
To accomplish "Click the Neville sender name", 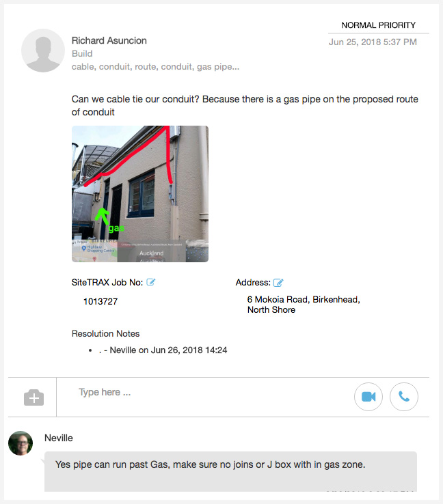I will [x=59, y=438].
